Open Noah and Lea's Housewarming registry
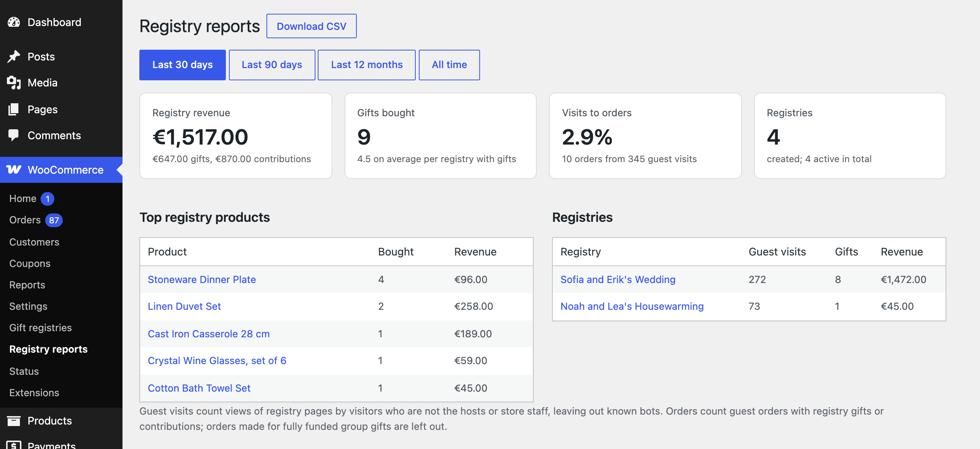The height and width of the screenshot is (449, 980). (632, 306)
